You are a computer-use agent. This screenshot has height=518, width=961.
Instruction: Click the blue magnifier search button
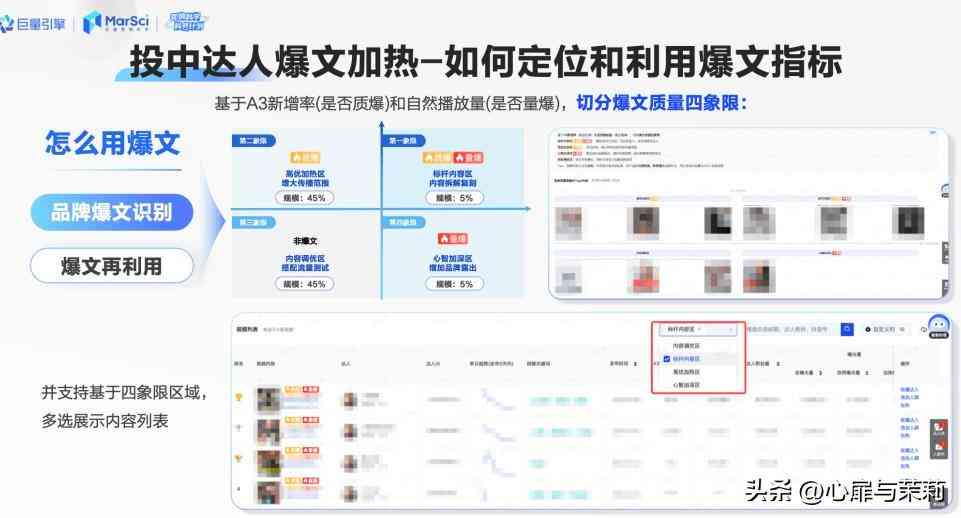pyautogui.click(x=847, y=329)
